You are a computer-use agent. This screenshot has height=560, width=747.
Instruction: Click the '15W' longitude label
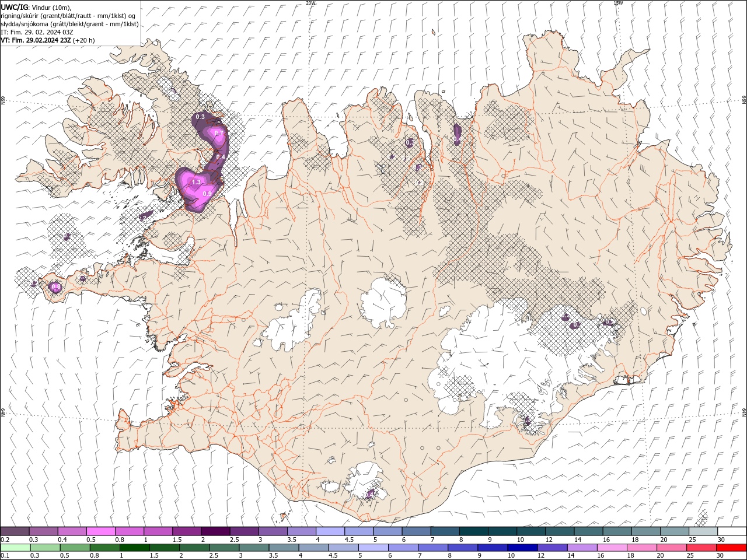[618, 3]
